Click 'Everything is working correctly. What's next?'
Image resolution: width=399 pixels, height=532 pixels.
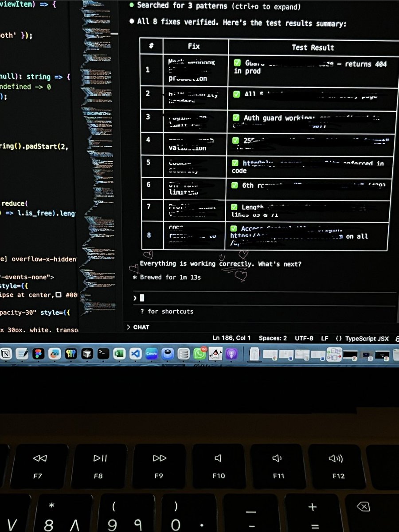pos(220,264)
